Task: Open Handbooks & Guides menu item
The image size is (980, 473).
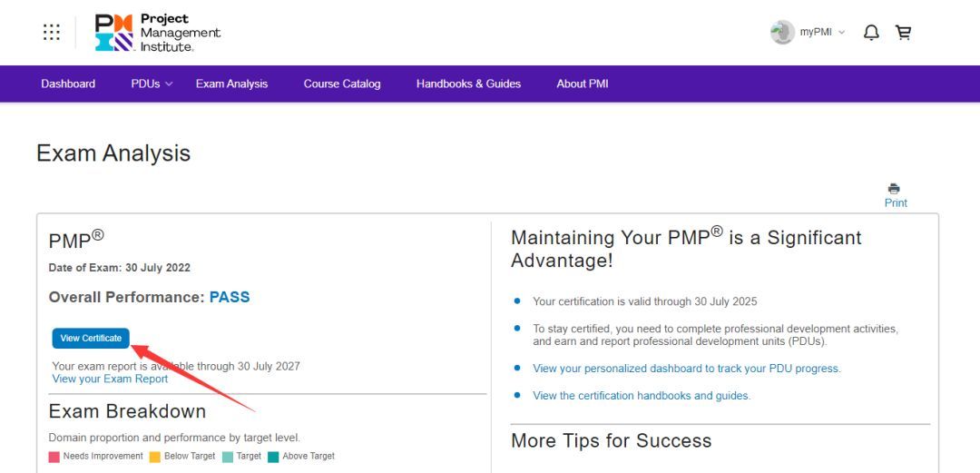Action: coord(468,84)
